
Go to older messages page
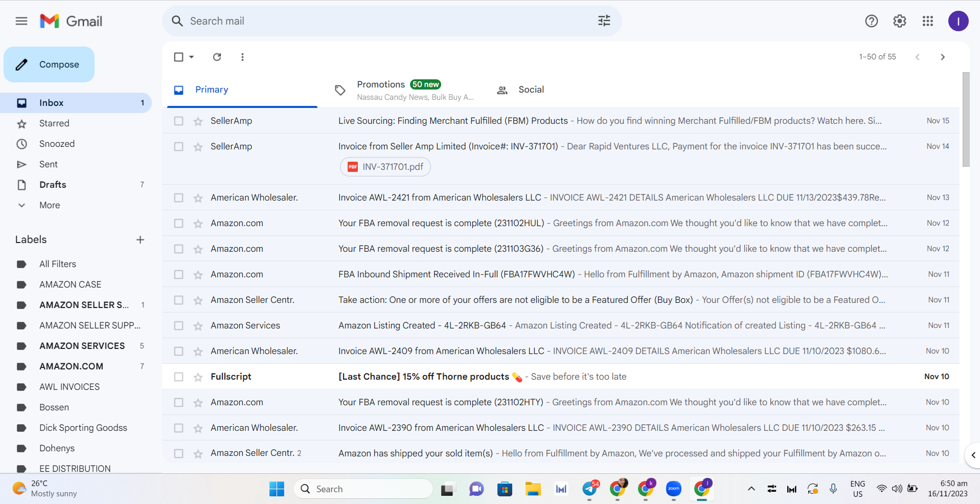(943, 57)
